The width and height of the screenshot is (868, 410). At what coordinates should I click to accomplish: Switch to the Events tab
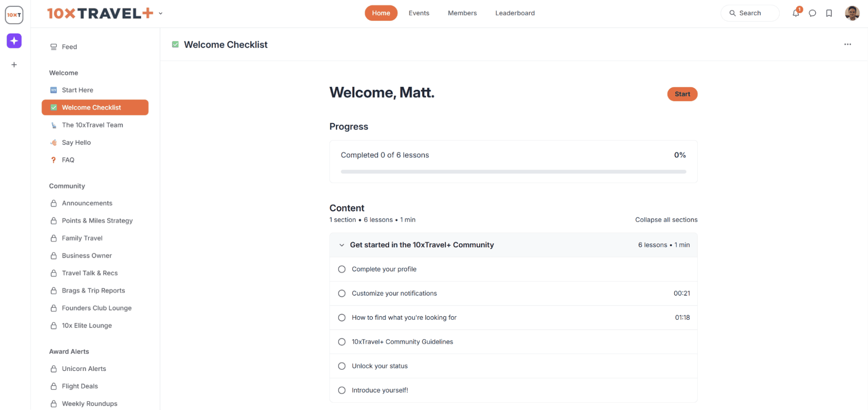tap(419, 13)
